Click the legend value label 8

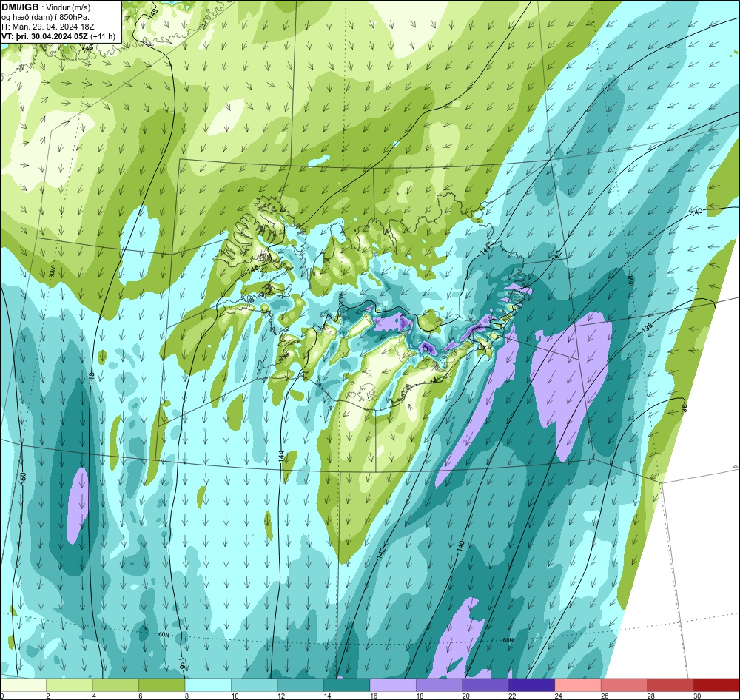click(186, 696)
